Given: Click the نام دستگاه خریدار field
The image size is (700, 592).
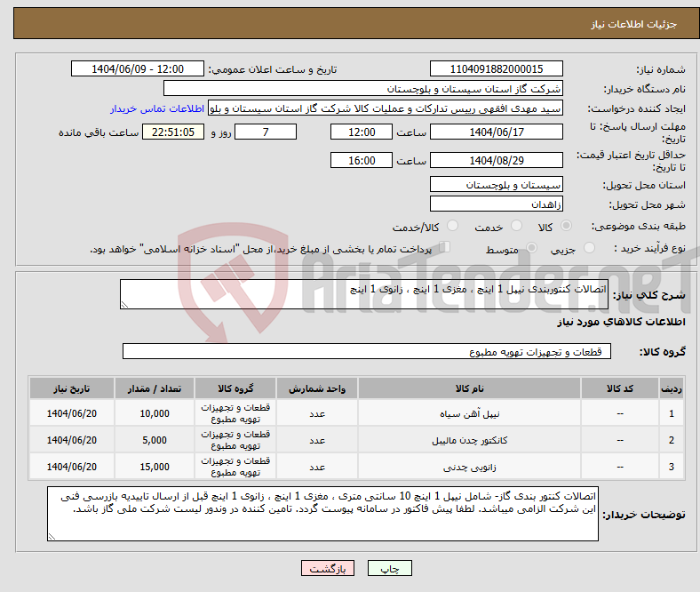Looking at the screenshot, I should pos(363,89).
